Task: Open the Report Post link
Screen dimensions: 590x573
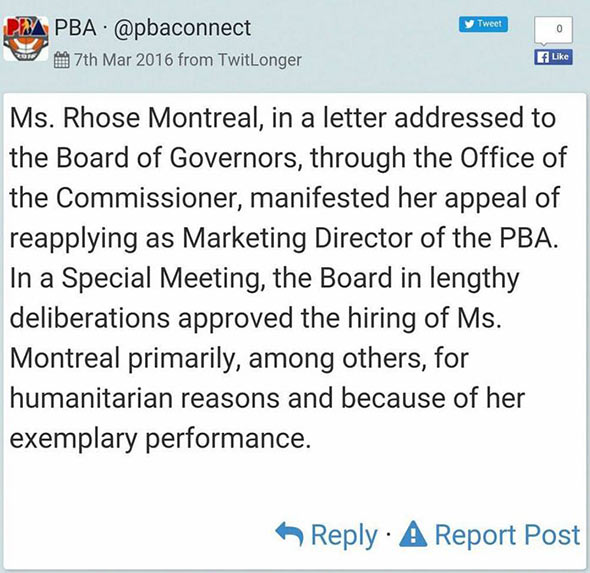Action: (507, 535)
